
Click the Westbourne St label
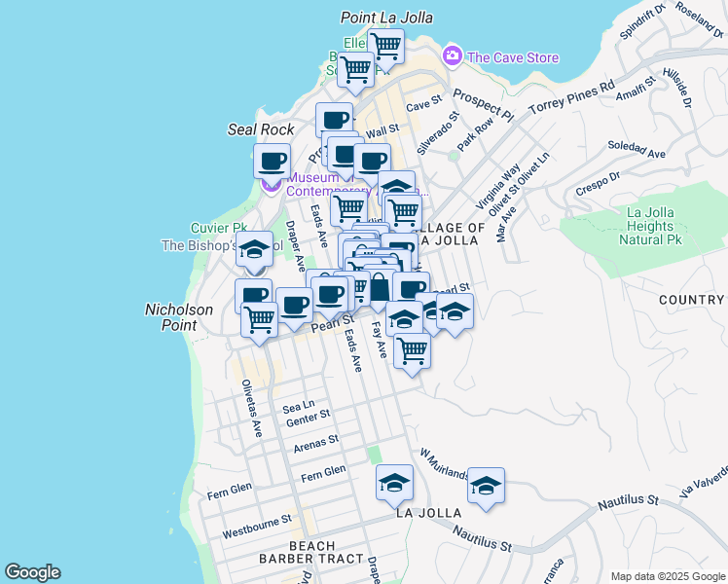257,527
